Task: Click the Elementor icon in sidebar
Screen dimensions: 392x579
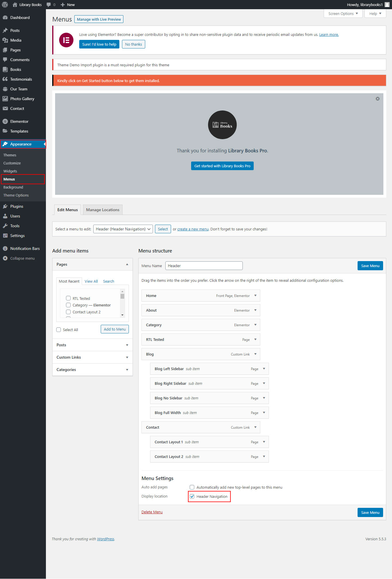Action: coord(5,121)
